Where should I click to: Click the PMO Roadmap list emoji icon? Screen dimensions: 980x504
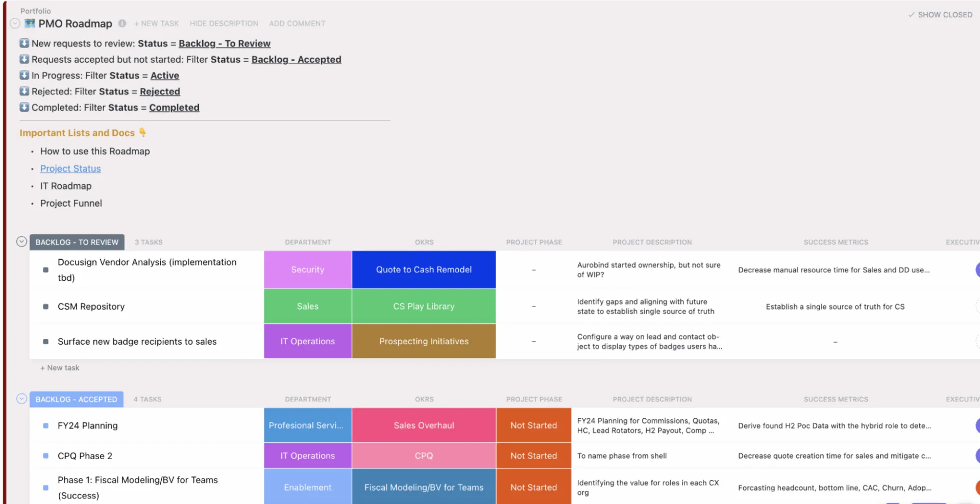tap(30, 23)
